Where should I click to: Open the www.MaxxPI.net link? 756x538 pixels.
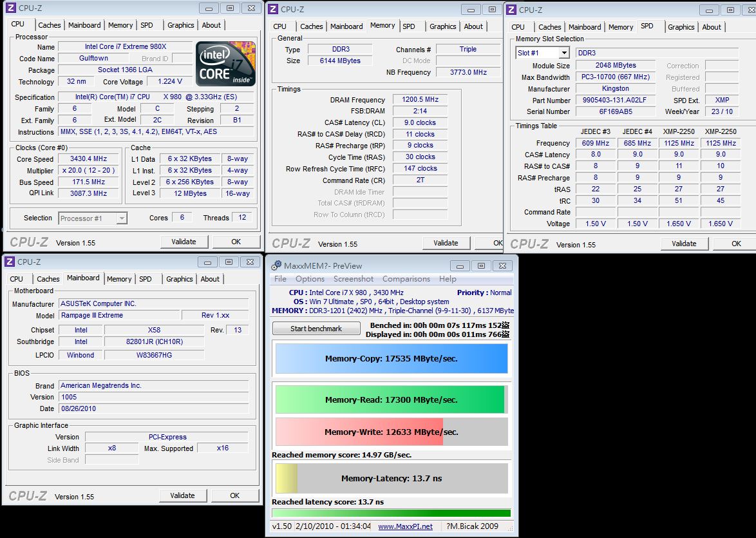[405, 526]
